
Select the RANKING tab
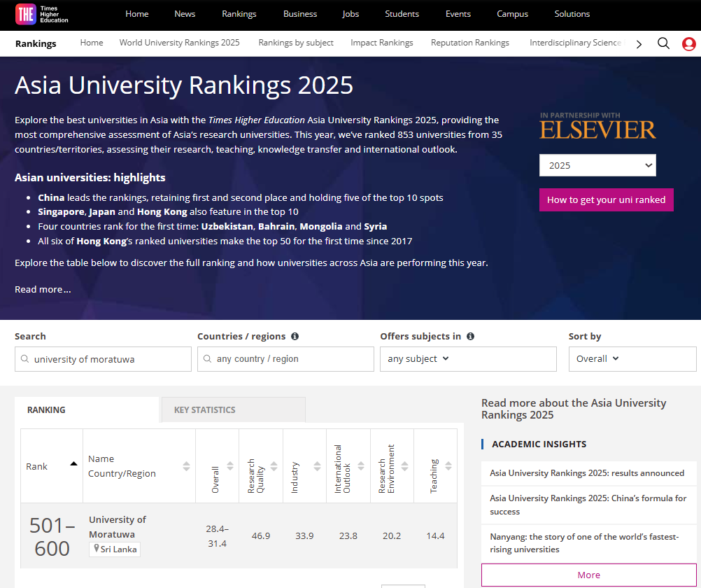tap(87, 409)
